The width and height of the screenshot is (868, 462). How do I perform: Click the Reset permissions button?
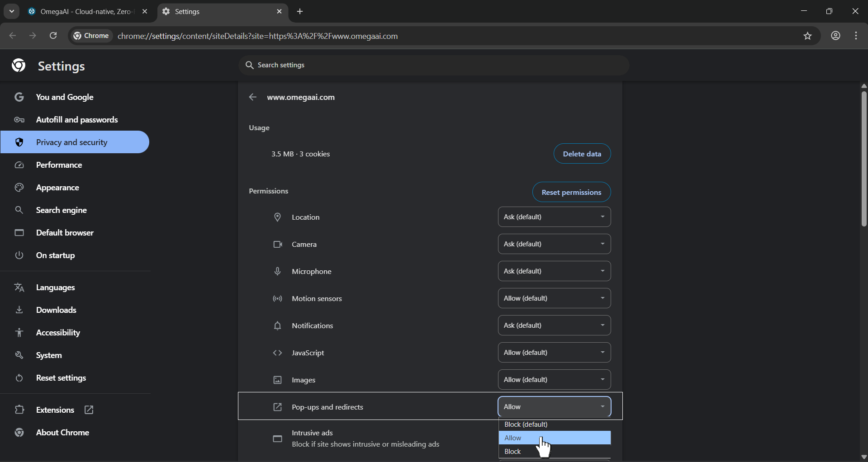571,192
